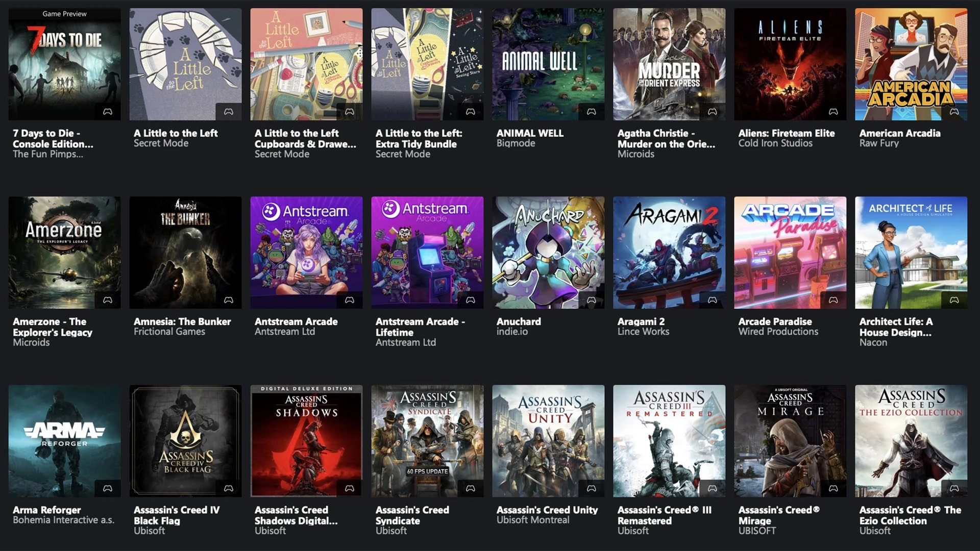Click controller icon on Assassin's Creed III Remastered cover

pyautogui.click(x=713, y=488)
